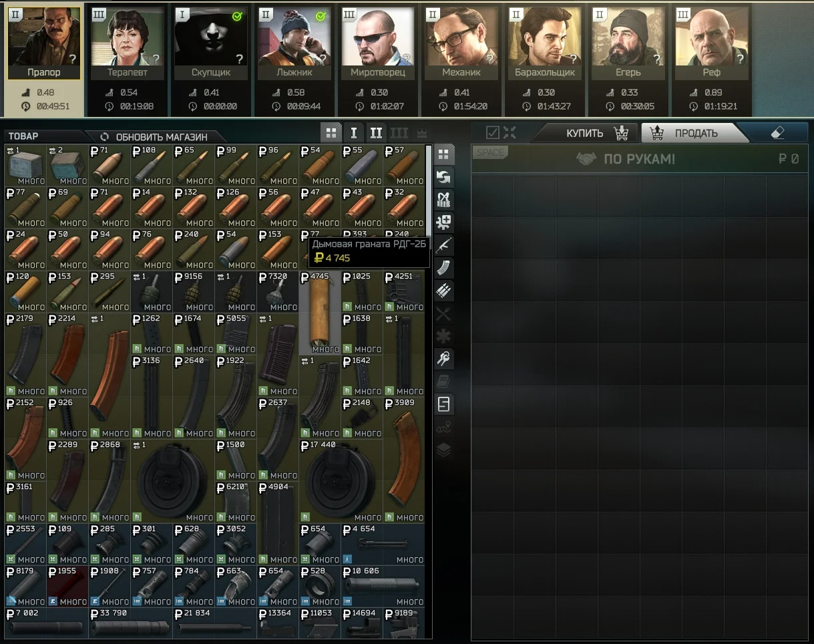Select the orange magazine priced 3909

[x=404, y=460]
